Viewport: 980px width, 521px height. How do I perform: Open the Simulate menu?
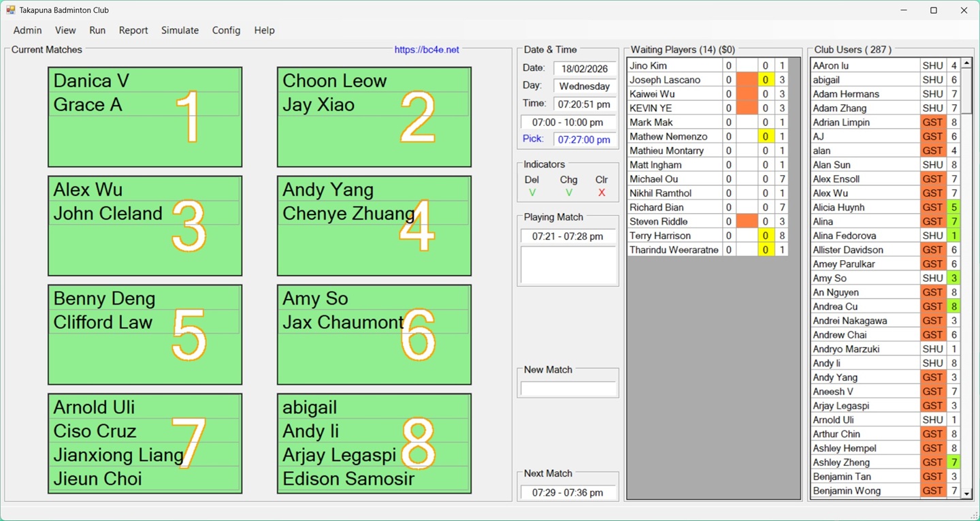click(x=180, y=30)
